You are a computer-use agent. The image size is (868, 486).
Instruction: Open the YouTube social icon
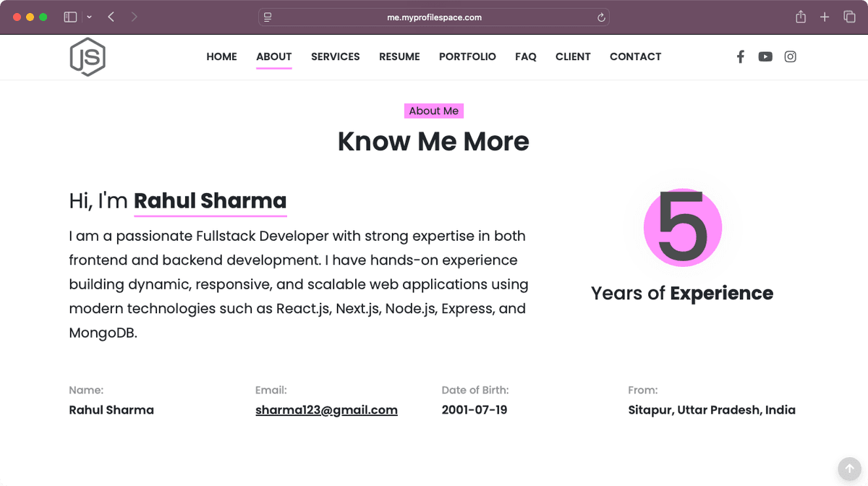coord(765,56)
